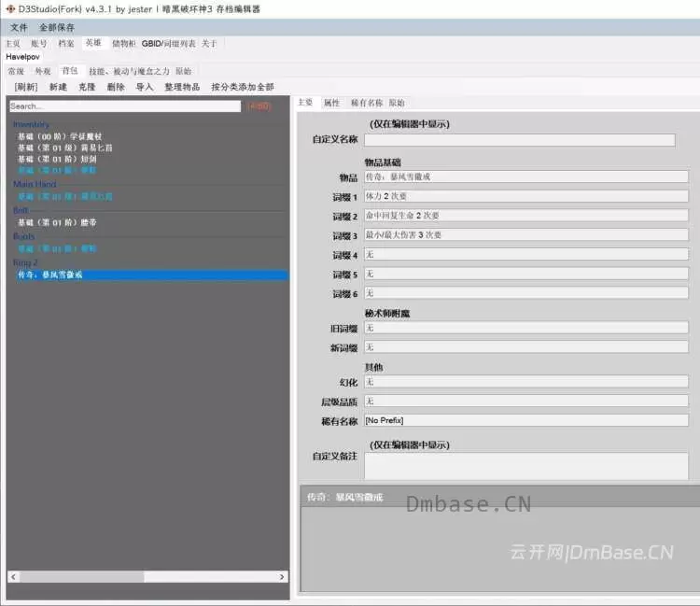Click the item list scroll-right arrow
The height and width of the screenshot is (606, 700).
282,576
